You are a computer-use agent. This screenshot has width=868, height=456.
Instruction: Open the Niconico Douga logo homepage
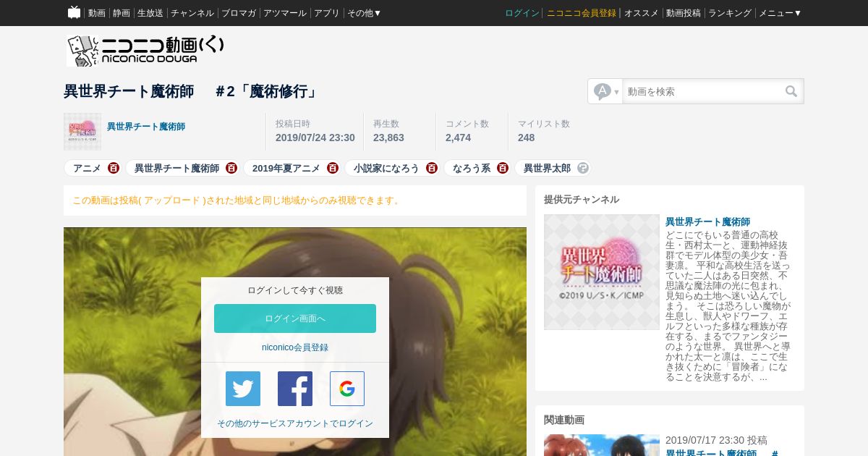tap(145, 51)
